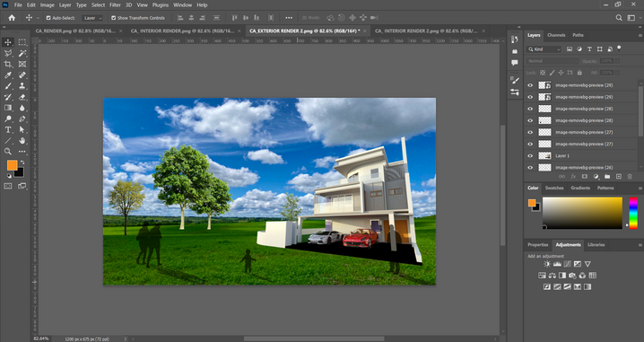Select the Eyedropper tool
This screenshot has width=644, height=342.
click(8, 75)
